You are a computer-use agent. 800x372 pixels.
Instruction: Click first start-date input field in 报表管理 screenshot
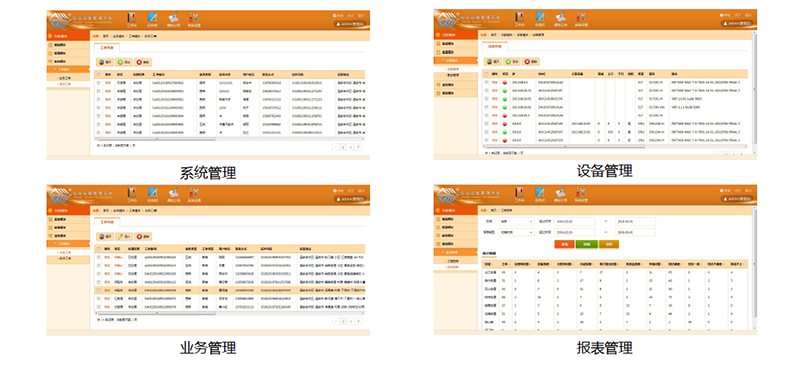click(x=575, y=221)
